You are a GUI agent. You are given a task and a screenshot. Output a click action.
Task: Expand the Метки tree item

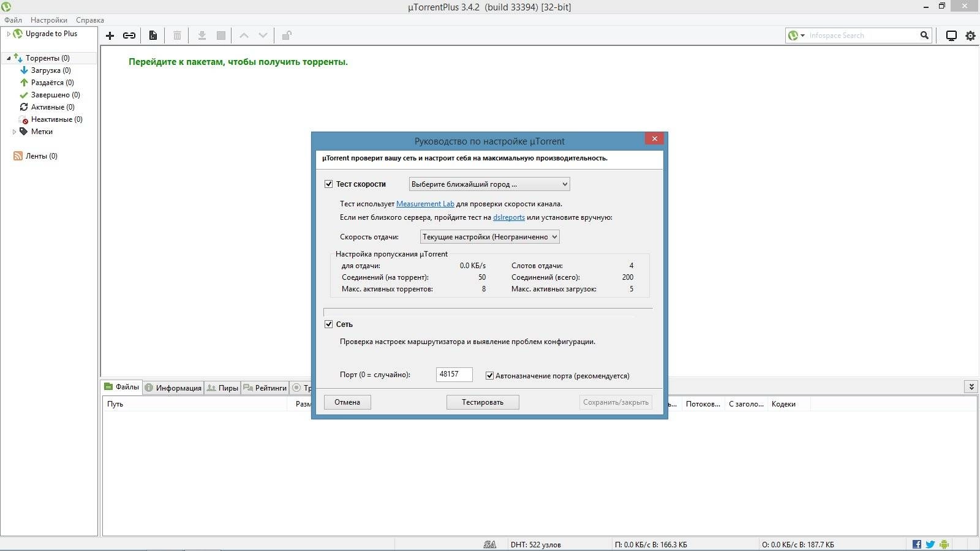pos(14,132)
